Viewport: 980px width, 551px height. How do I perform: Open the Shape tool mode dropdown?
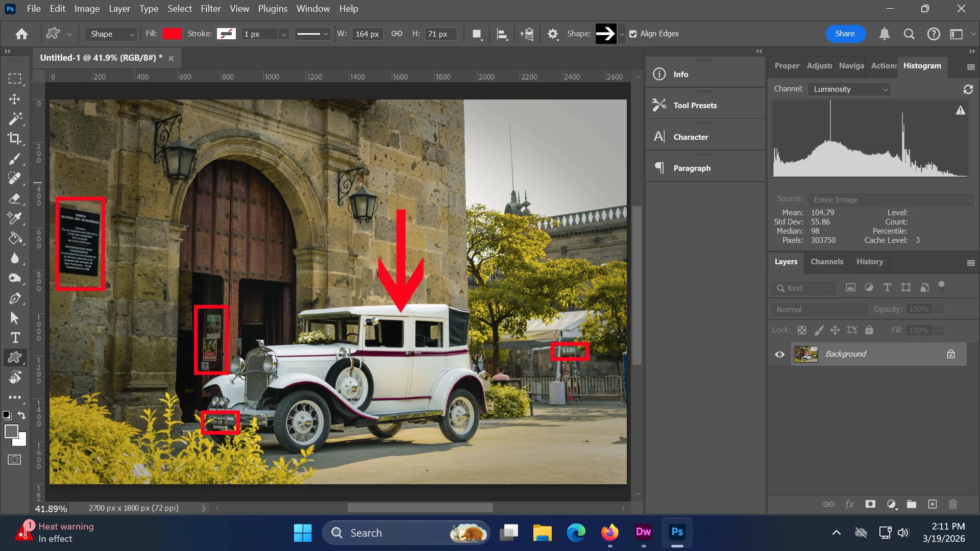[111, 34]
